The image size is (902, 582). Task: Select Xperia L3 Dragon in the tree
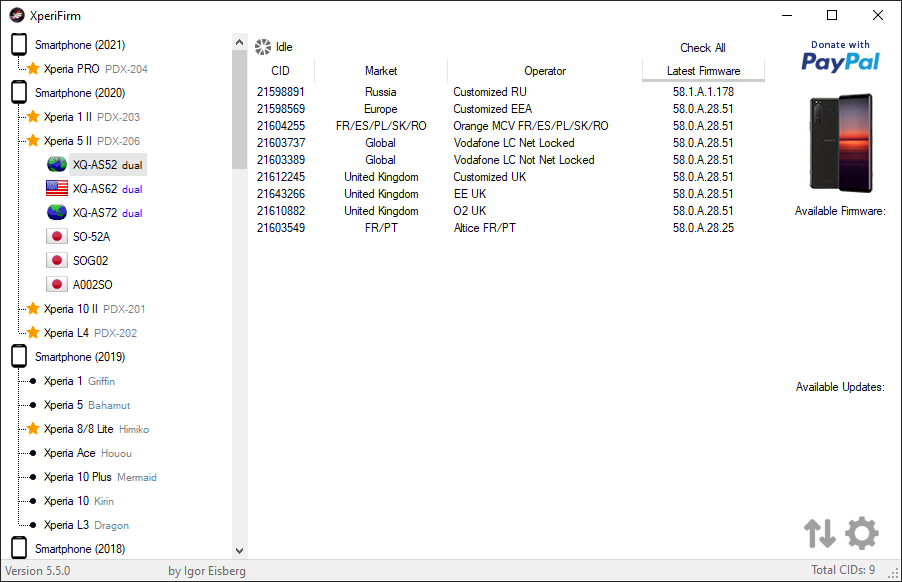point(86,525)
